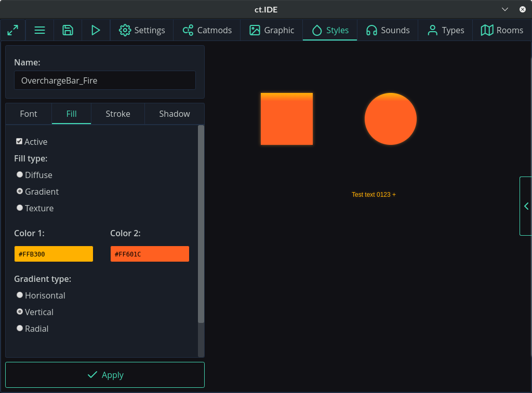
Task: Click the square fill preview shape
Action: (x=287, y=119)
